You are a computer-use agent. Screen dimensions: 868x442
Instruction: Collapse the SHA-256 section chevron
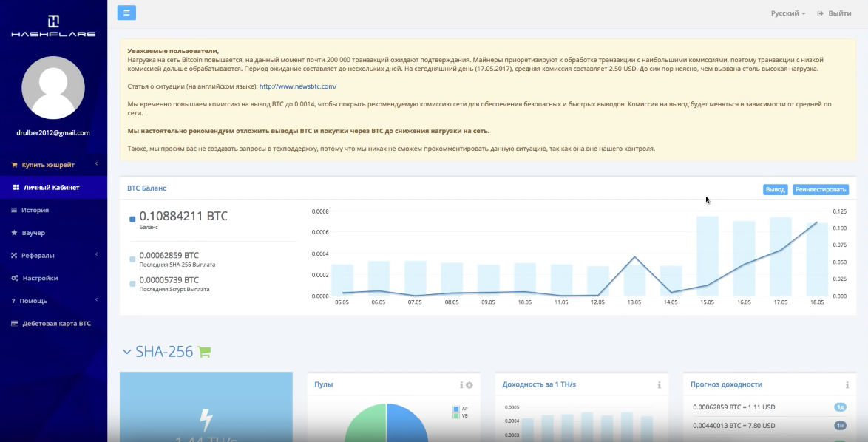[x=127, y=352]
